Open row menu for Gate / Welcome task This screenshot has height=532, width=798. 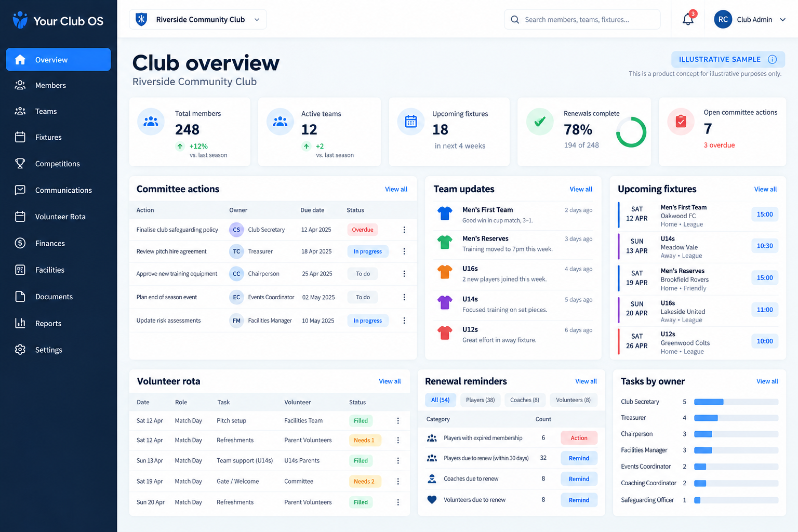(x=398, y=482)
